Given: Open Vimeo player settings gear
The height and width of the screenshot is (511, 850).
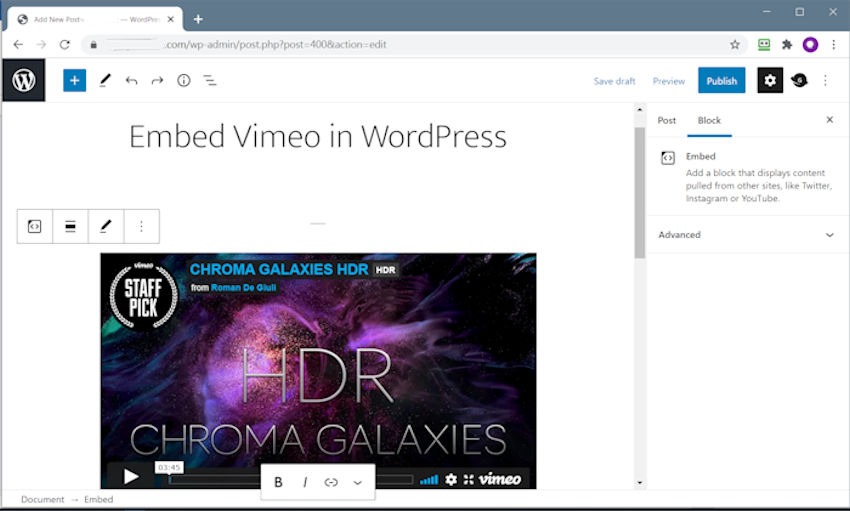Looking at the screenshot, I should (451, 479).
